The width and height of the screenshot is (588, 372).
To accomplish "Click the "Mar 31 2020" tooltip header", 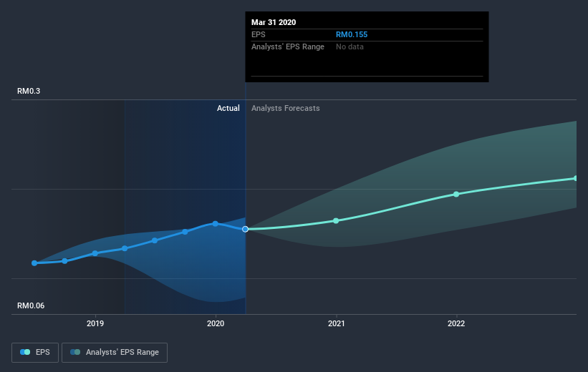I will click(x=273, y=22).
